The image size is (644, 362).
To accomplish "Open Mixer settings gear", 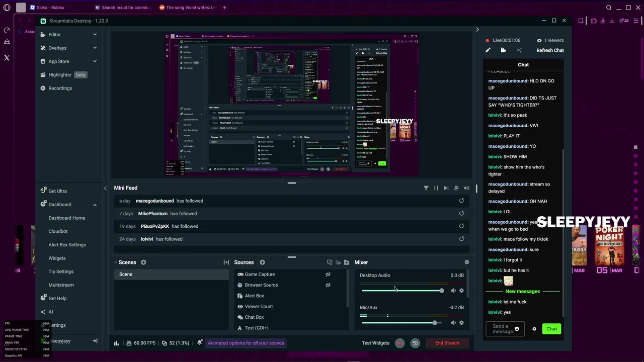I will 467,262.
